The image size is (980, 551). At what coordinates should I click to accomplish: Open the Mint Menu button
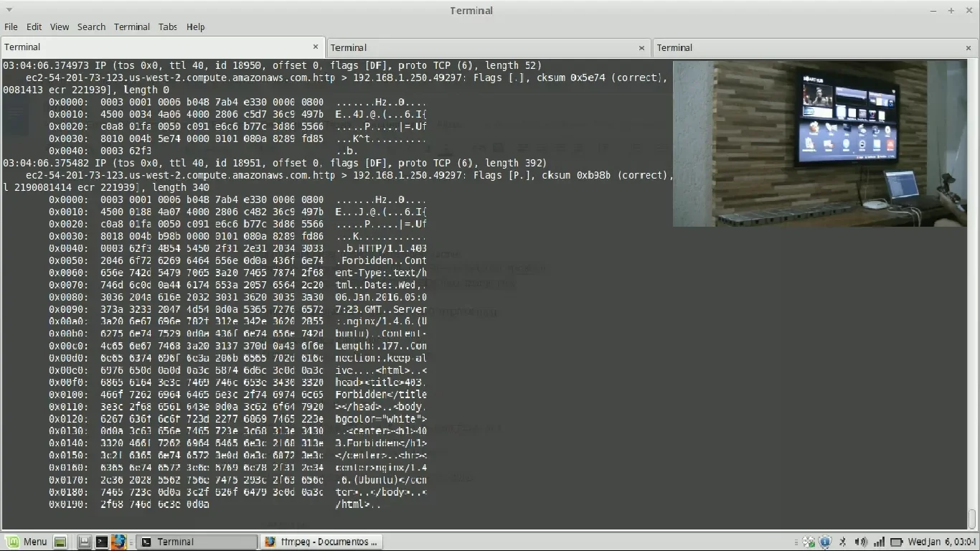27,542
